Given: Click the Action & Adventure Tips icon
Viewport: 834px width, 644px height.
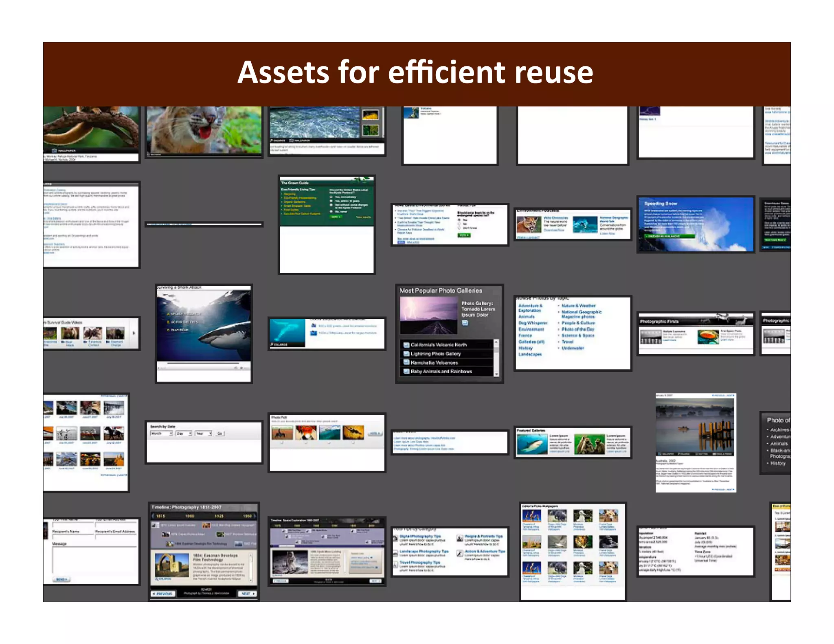Looking at the screenshot, I should point(460,553).
